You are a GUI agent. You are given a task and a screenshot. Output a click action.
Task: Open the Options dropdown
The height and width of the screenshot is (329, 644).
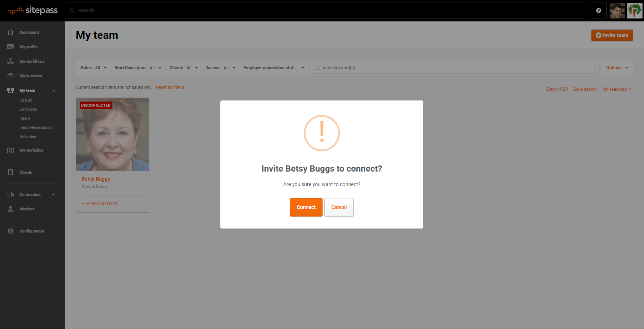point(617,68)
